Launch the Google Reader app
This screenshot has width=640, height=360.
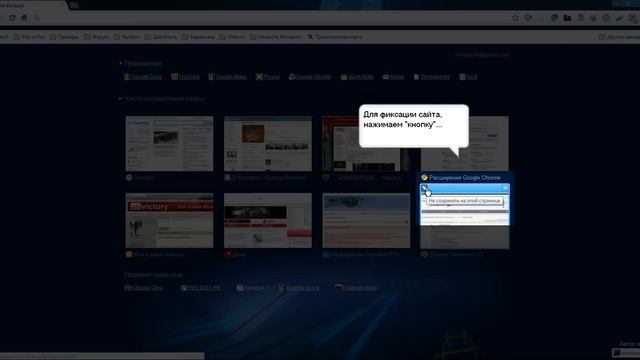pos(310,77)
